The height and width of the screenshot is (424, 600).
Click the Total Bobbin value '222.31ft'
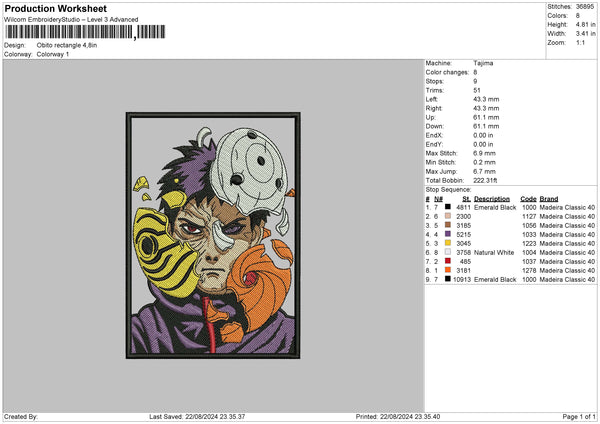click(485, 180)
